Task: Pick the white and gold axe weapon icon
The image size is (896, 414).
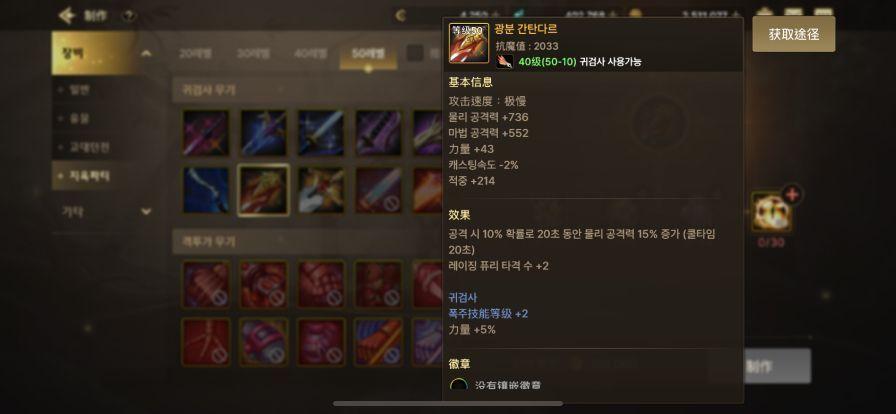Action: click(321, 190)
